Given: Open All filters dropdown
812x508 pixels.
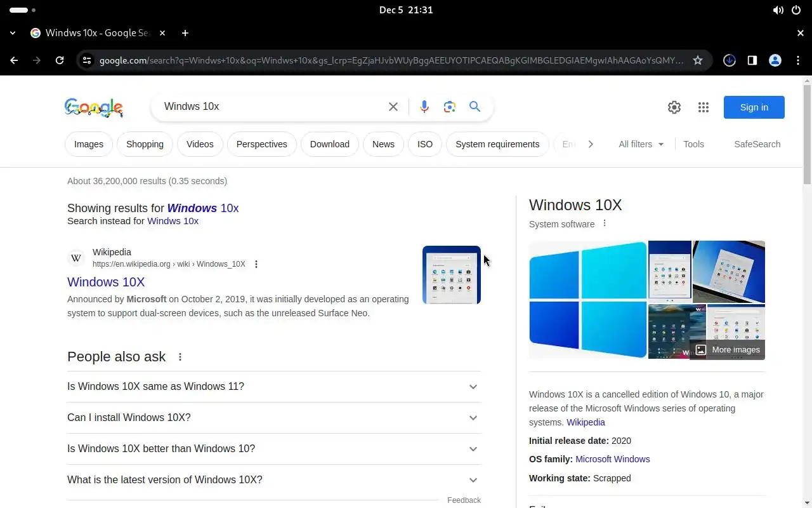Looking at the screenshot, I should (x=641, y=144).
